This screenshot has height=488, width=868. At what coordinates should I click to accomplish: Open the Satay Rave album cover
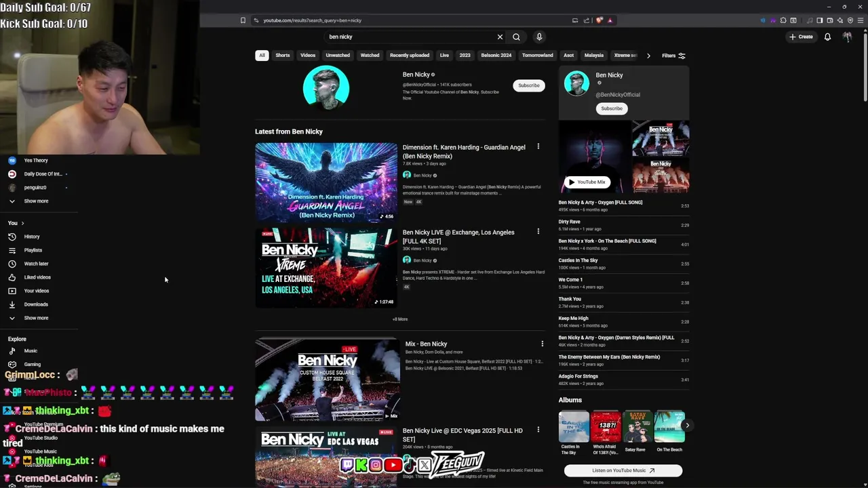coord(637,426)
